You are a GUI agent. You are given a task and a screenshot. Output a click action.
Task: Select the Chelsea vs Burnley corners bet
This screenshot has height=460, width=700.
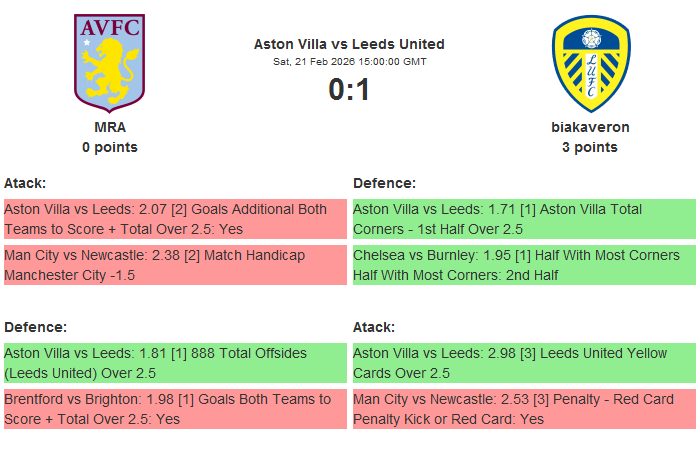click(523, 265)
